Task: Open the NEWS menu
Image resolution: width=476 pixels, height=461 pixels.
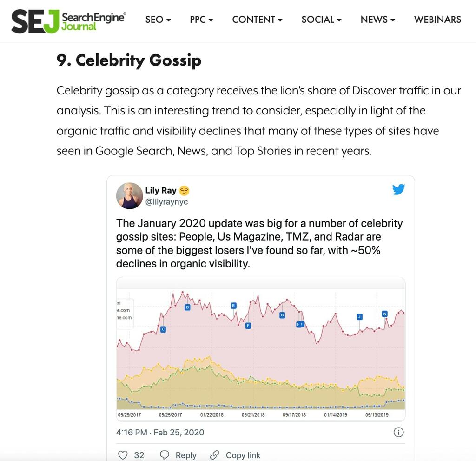Action: pos(377,20)
